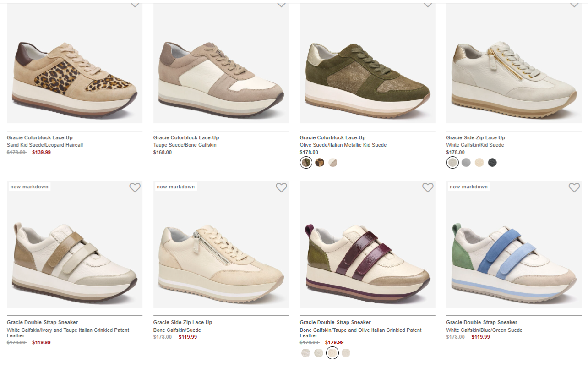Pick first swatch under Taupe and Olive Double-Strap
588x368 pixels.
point(305,353)
